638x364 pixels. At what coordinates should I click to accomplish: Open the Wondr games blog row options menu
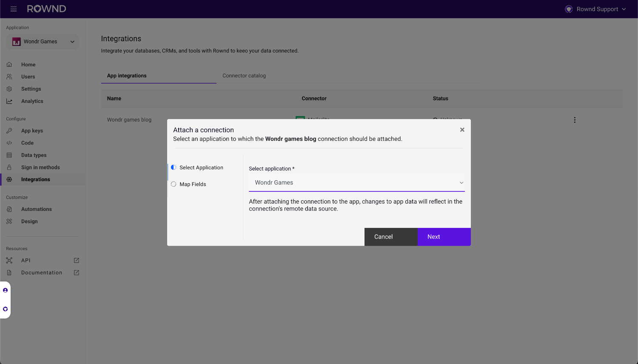pos(575,120)
